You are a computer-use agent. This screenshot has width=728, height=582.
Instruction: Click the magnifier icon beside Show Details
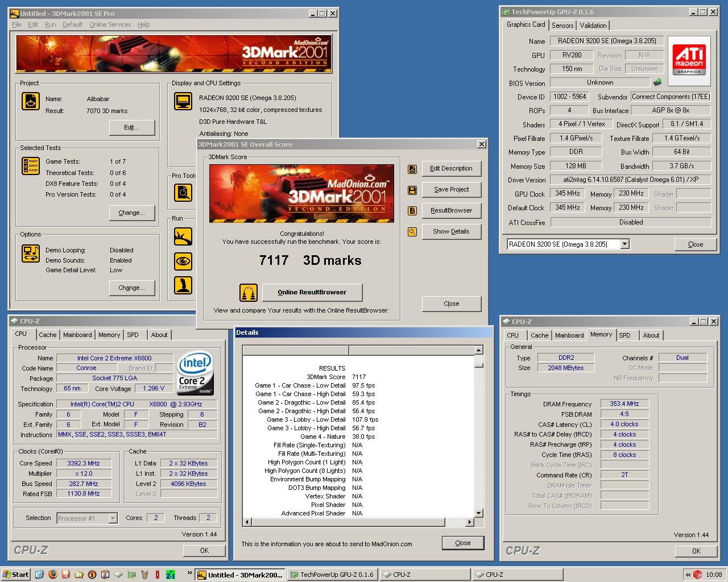pyautogui.click(x=412, y=232)
